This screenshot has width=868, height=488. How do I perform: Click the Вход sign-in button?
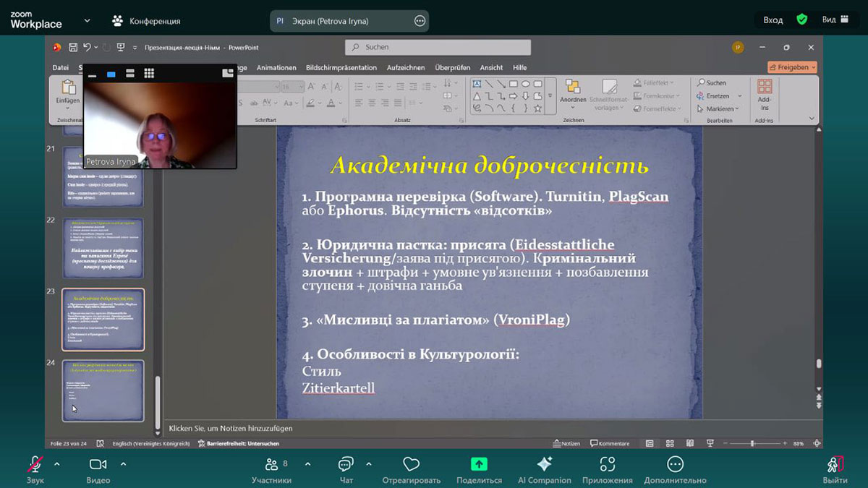click(773, 20)
